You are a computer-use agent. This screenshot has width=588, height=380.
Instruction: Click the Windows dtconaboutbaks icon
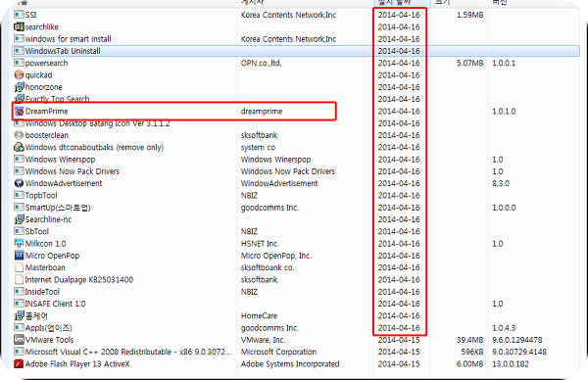19,147
